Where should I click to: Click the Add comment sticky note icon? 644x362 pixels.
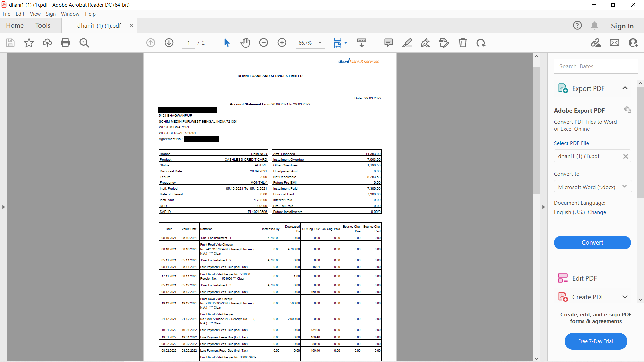click(x=388, y=43)
